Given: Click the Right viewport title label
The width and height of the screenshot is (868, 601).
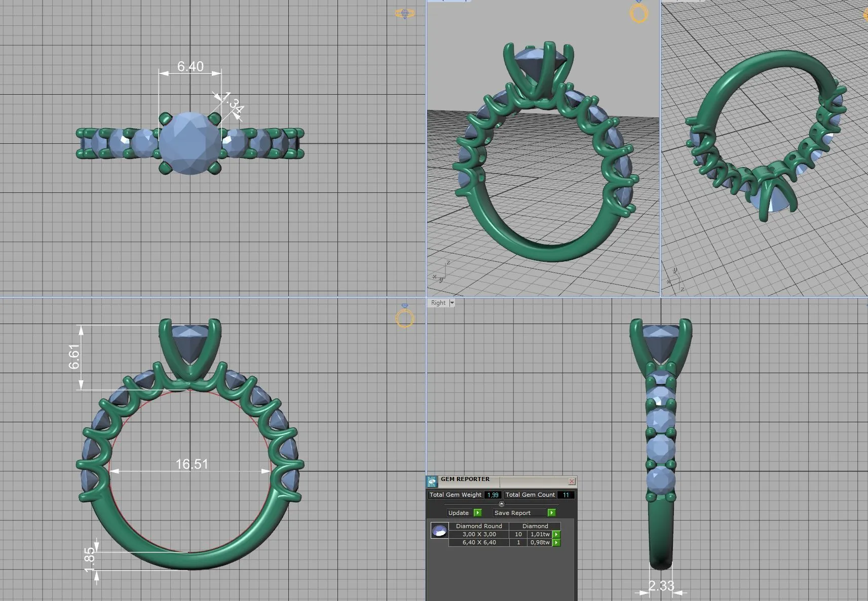Looking at the screenshot, I should [438, 303].
